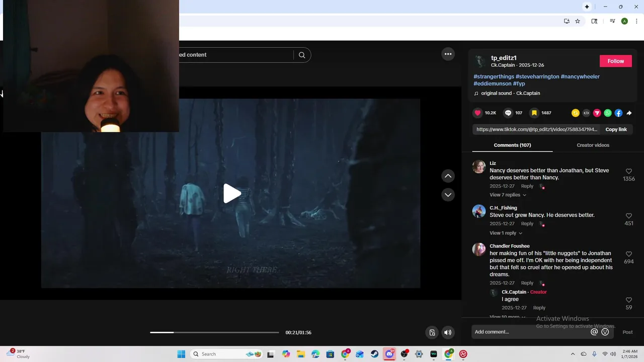Open the #fyp hashtag
The height and width of the screenshot is (362, 644).
(519, 83)
